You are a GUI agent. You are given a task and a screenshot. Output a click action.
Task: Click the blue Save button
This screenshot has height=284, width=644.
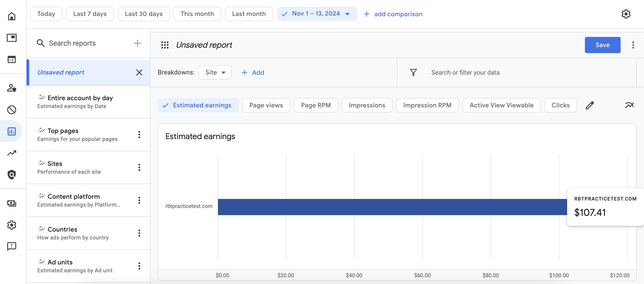pyautogui.click(x=602, y=45)
